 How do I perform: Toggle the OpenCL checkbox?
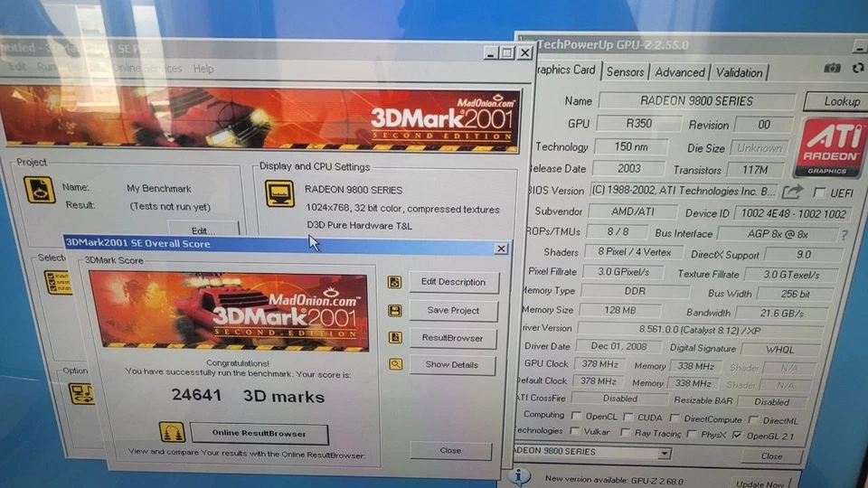pyautogui.click(x=576, y=415)
